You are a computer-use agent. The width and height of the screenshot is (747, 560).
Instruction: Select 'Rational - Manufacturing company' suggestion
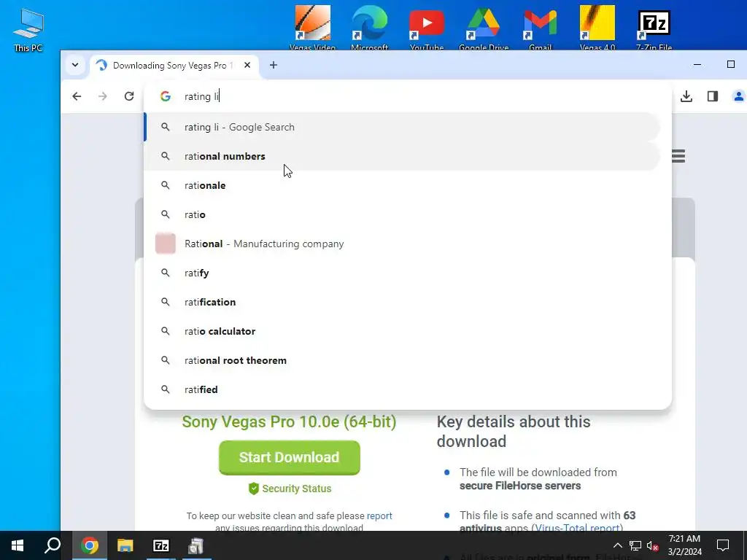403,244
